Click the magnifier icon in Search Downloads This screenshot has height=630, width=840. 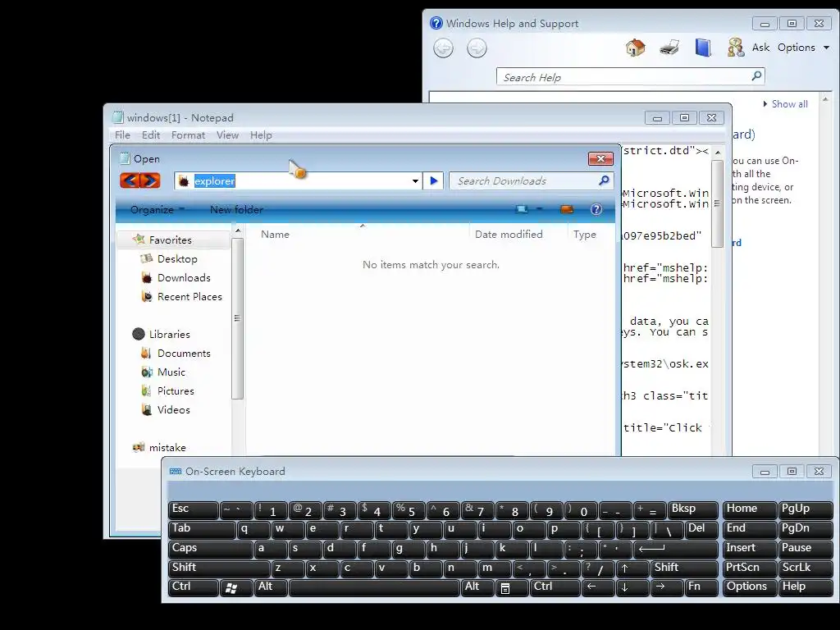tap(604, 180)
